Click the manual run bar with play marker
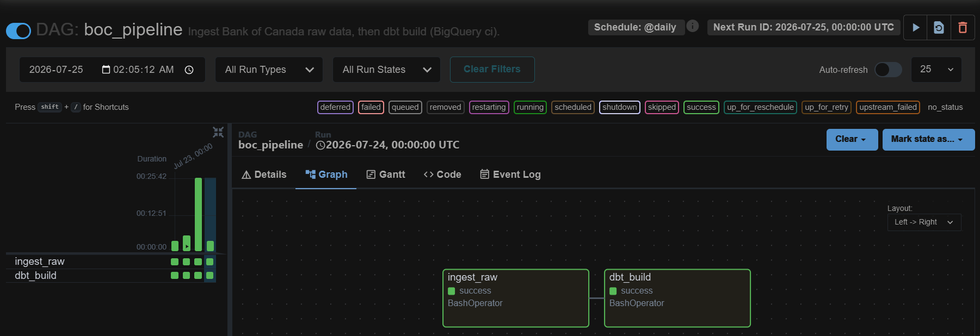Viewport: 980px width, 336px height. [187, 243]
